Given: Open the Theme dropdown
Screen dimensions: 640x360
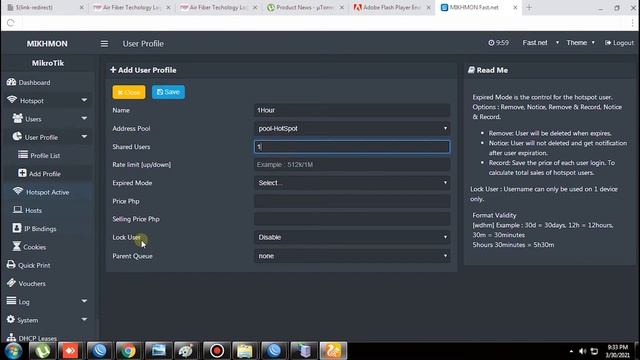Looking at the screenshot, I should click(x=580, y=43).
